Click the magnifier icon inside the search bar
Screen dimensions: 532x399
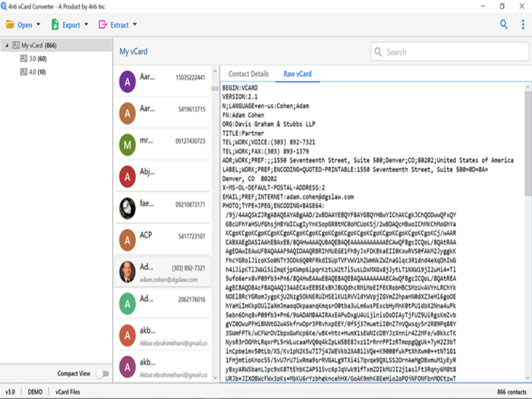point(378,52)
